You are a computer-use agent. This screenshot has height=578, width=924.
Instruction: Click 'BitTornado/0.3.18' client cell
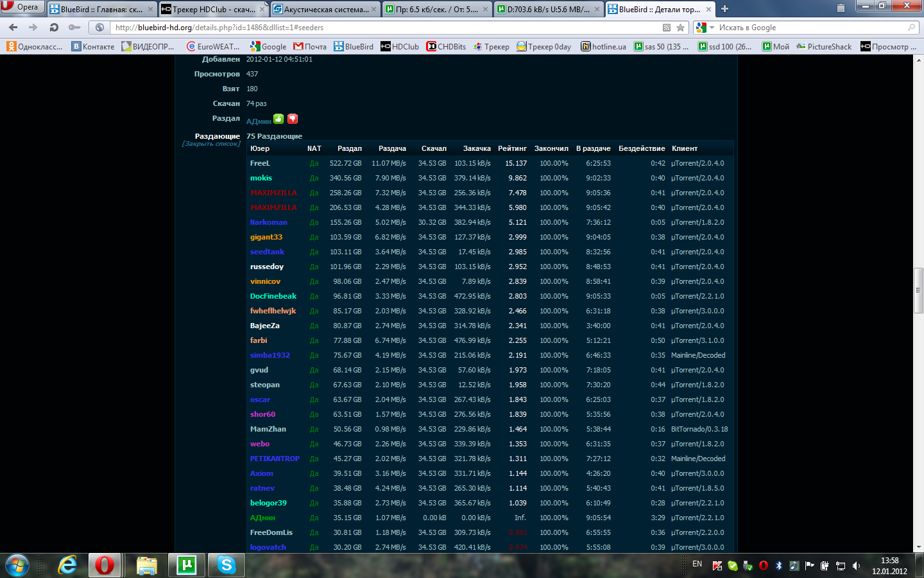coord(699,429)
